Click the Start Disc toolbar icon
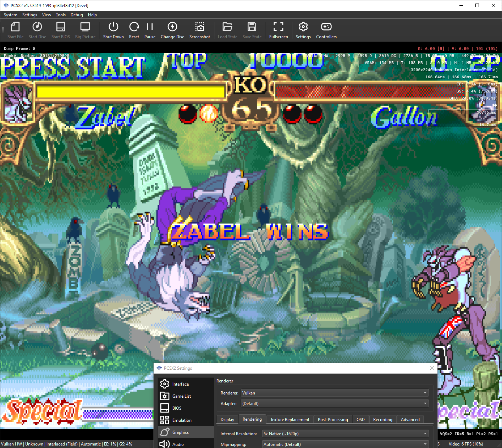 click(x=37, y=30)
